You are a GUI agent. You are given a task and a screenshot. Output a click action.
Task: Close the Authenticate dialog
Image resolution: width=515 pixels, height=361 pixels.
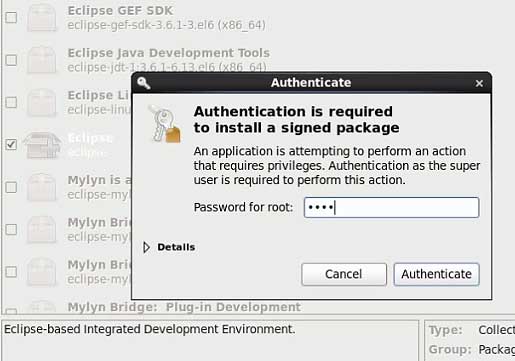[479, 83]
